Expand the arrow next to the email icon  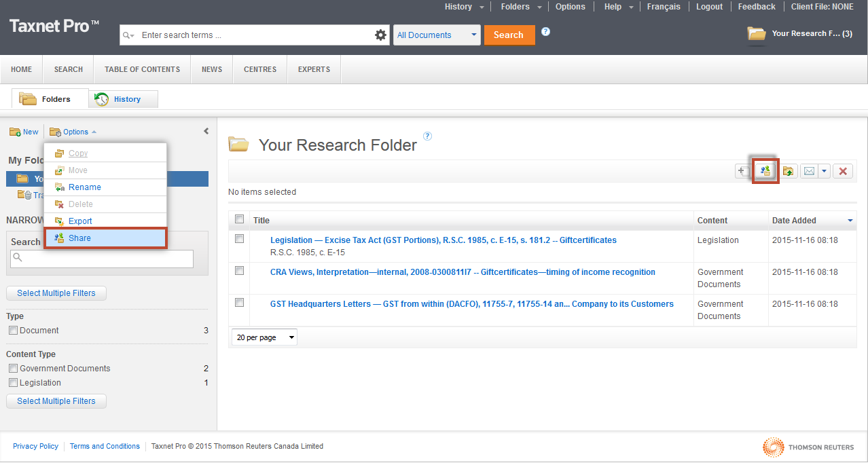tap(825, 171)
